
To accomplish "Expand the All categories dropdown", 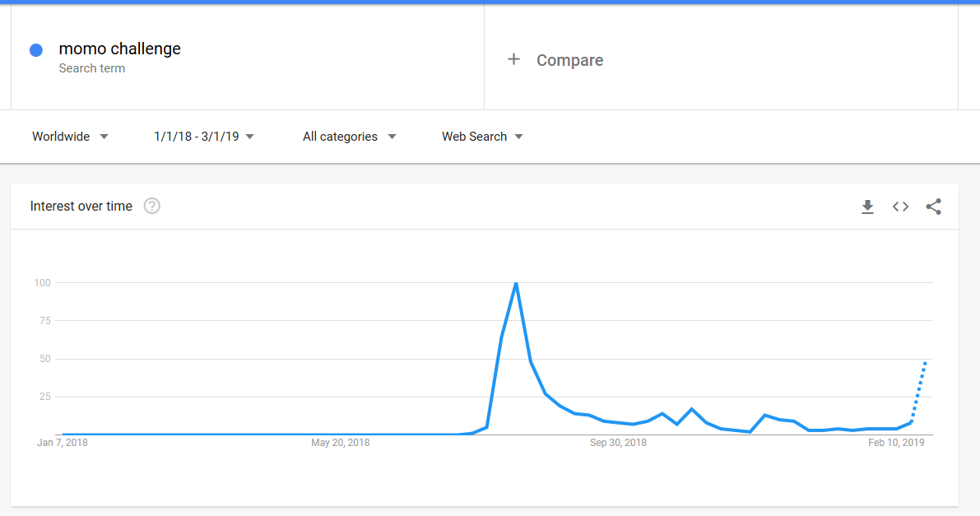I will 350,137.
